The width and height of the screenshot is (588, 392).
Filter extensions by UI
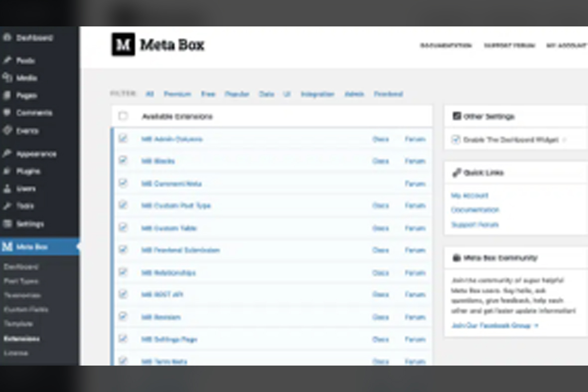pyautogui.click(x=287, y=94)
